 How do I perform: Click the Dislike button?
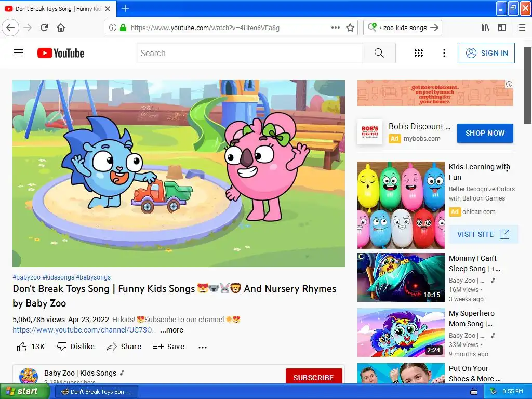(x=76, y=347)
